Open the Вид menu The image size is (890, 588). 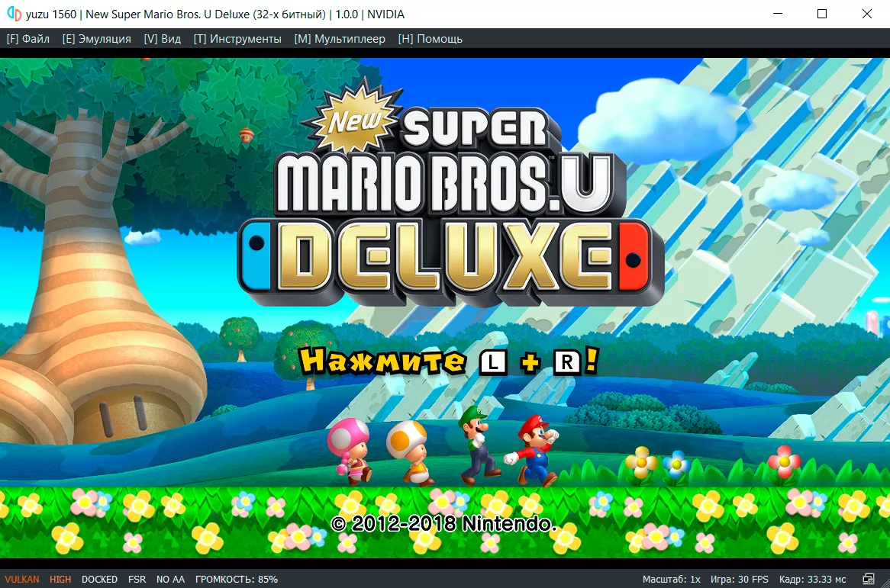(x=163, y=39)
